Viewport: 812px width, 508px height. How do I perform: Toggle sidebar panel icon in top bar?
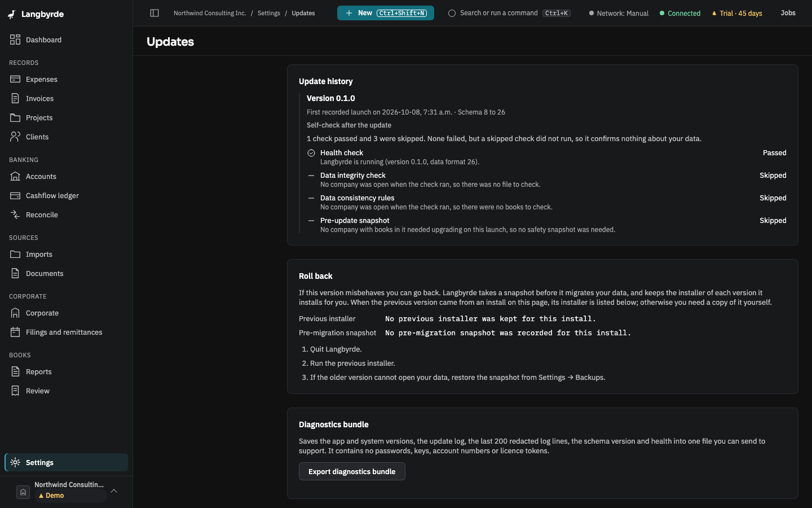155,13
